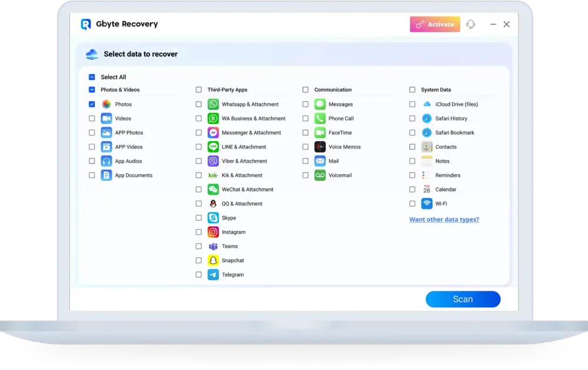Check the Safari Bookmark checkbox

(413, 133)
